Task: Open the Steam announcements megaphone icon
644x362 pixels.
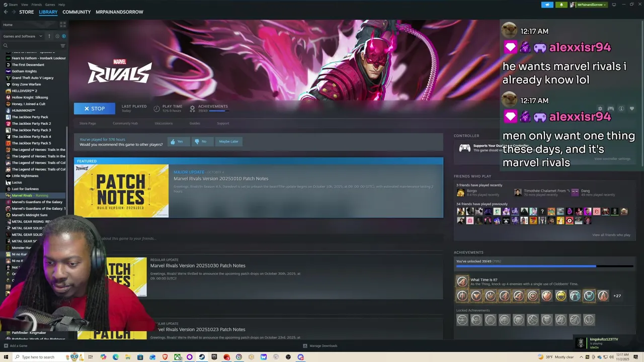Action: [x=547, y=5]
